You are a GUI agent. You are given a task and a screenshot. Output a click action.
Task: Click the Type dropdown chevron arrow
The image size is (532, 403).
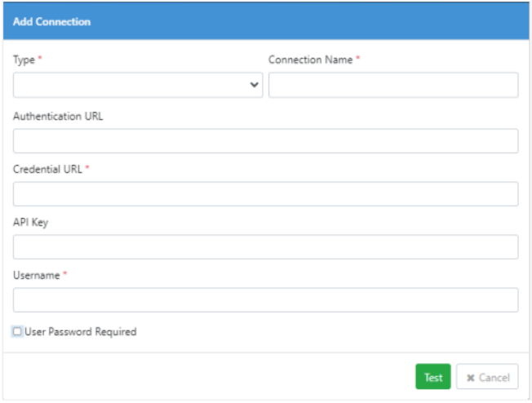(254, 86)
